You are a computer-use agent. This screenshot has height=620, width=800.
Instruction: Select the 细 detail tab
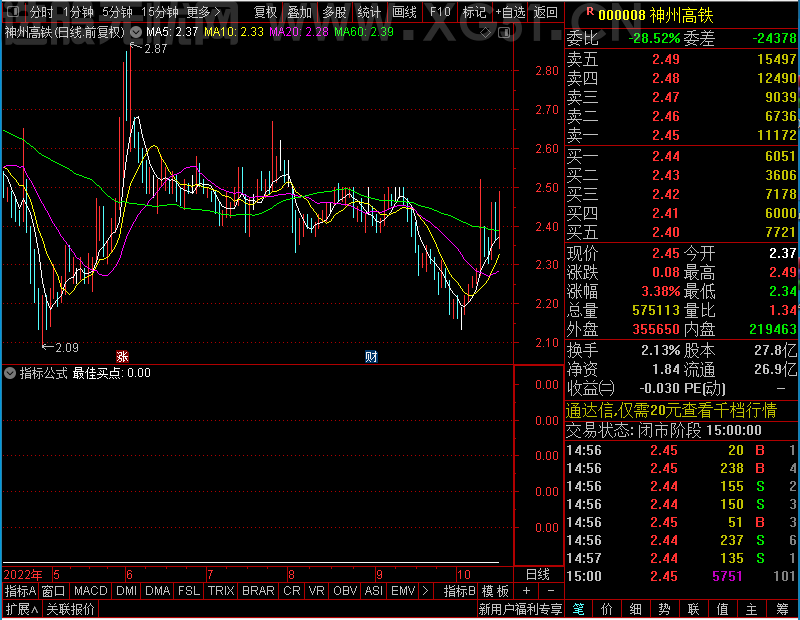(635, 609)
